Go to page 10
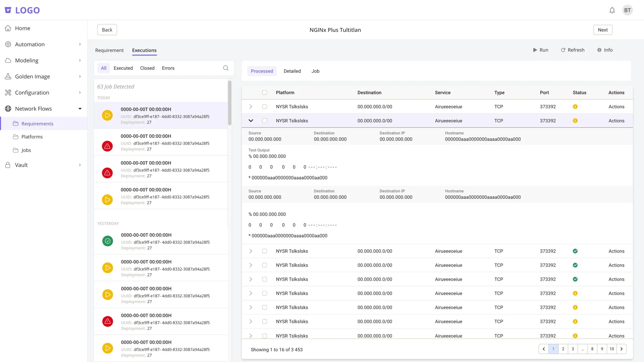The image size is (644, 362). click(x=612, y=349)
